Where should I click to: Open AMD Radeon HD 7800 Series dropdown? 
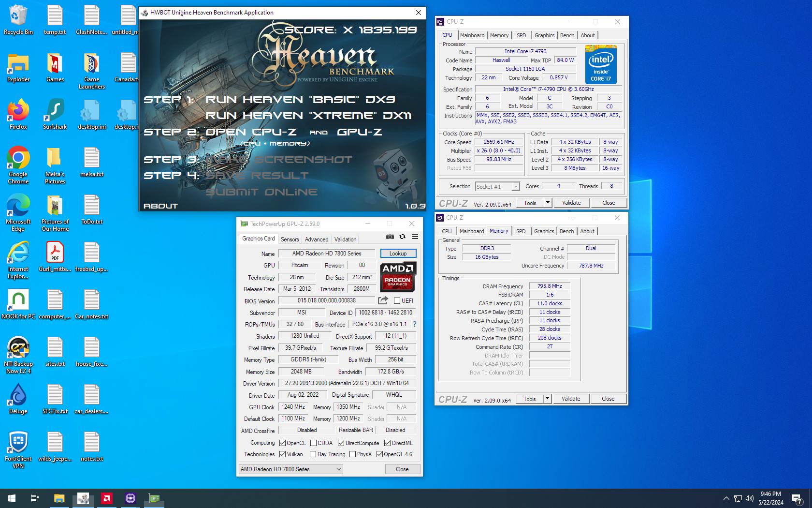(x=291, y=469)
